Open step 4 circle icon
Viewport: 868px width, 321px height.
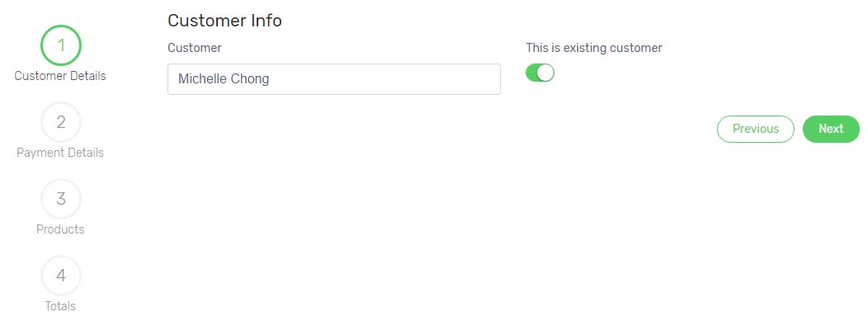61,276
